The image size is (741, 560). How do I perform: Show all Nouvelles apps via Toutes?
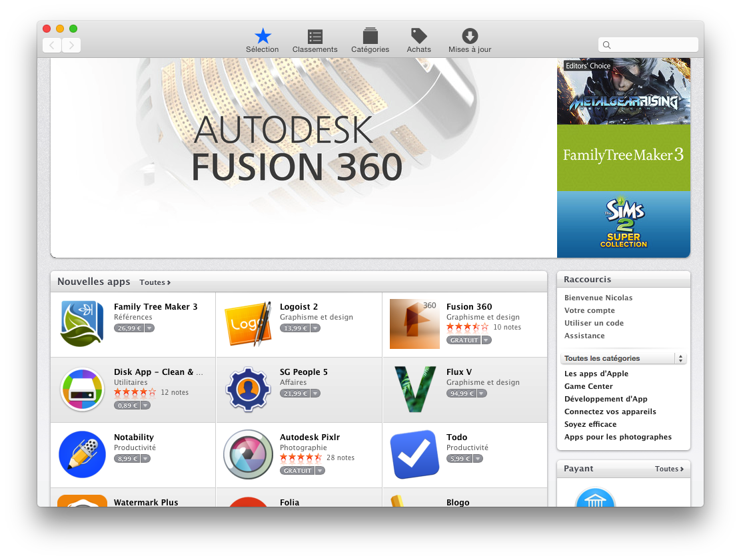pos(155,282)
